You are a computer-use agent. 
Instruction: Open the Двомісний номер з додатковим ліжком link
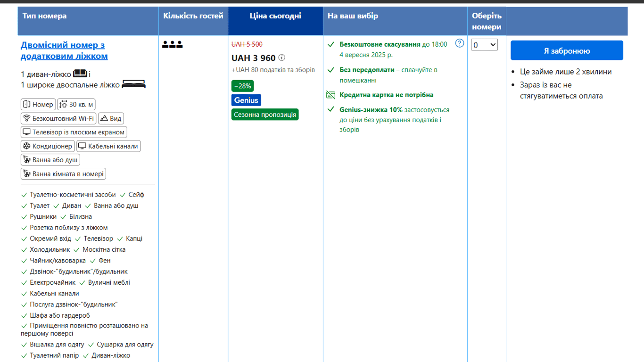coord(64,50)
